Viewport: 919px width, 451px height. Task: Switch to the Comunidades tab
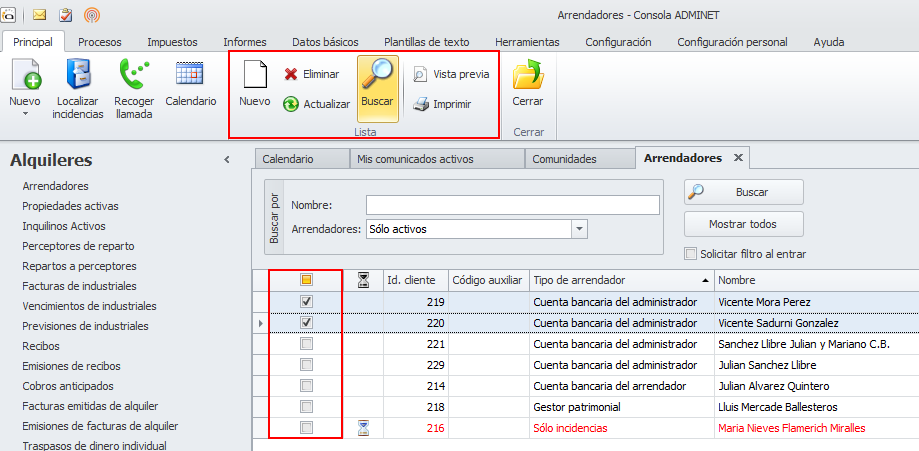point(580,158)
